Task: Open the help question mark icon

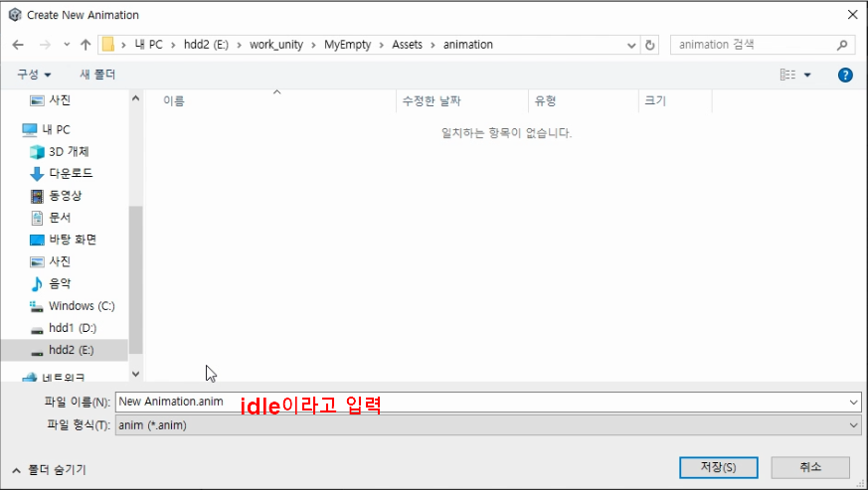Action: click(845, 75)
